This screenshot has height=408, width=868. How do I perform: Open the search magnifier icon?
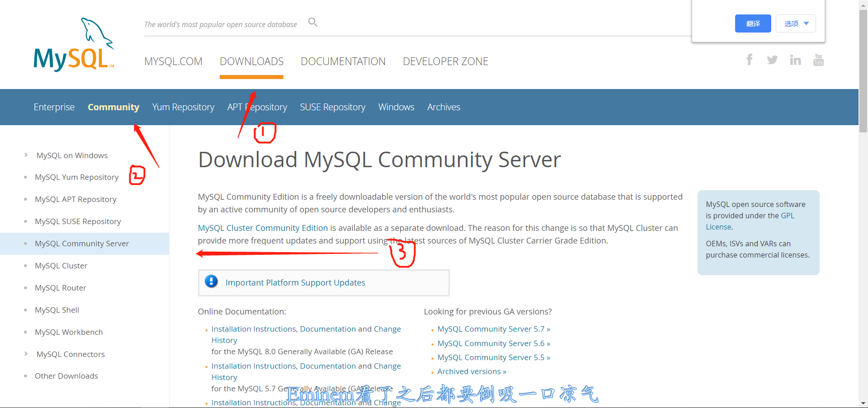click(312, 22)
